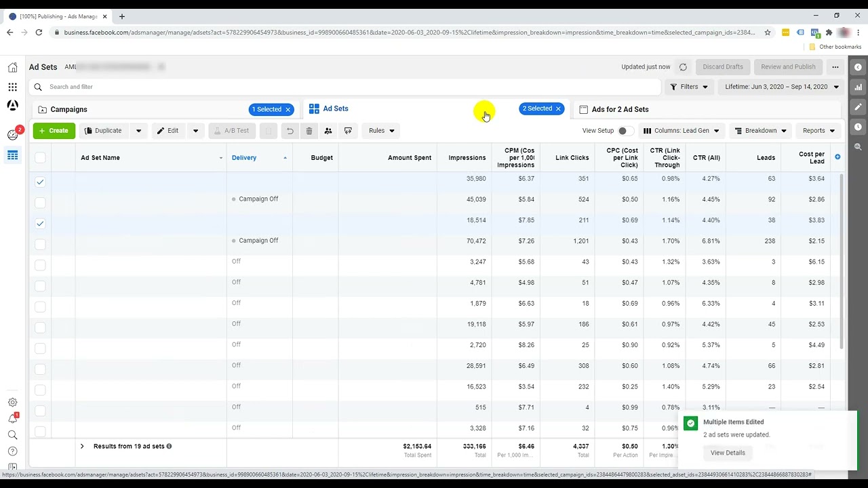Toggle the select-all checkbox in header
Viewport: 868px width, 488px height.
[40, 157]
